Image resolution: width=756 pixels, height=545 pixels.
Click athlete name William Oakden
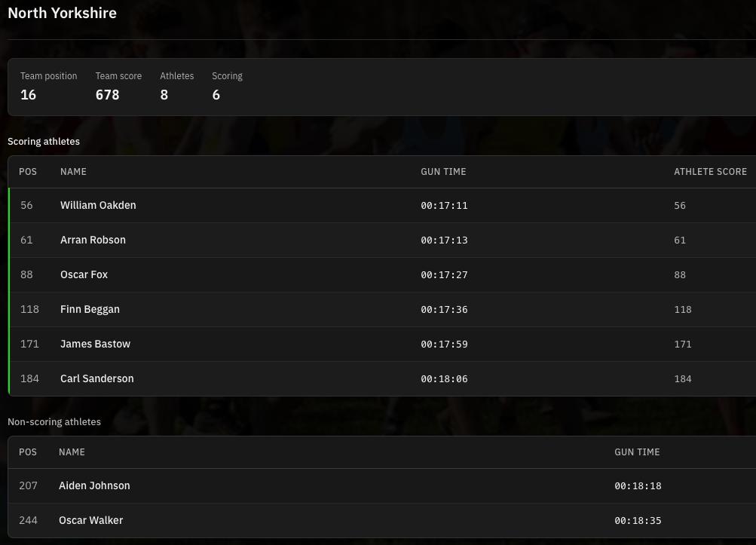(98, 205)
